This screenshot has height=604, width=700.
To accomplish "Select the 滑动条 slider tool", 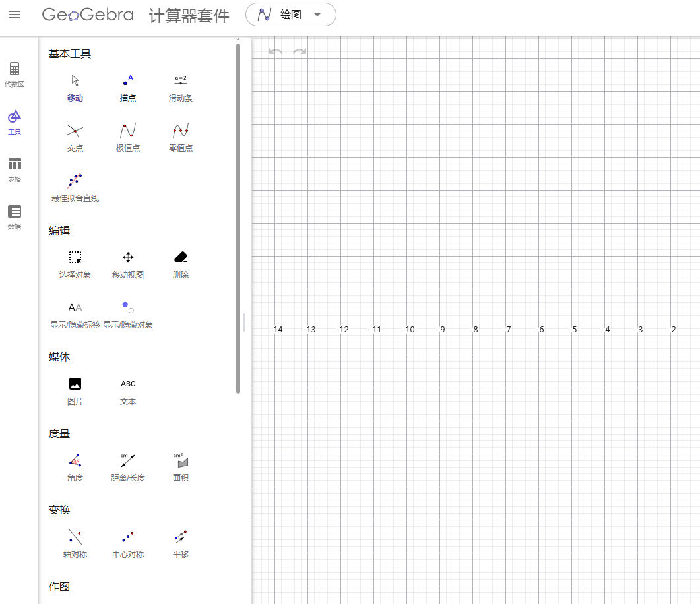I will coord(180,87).
